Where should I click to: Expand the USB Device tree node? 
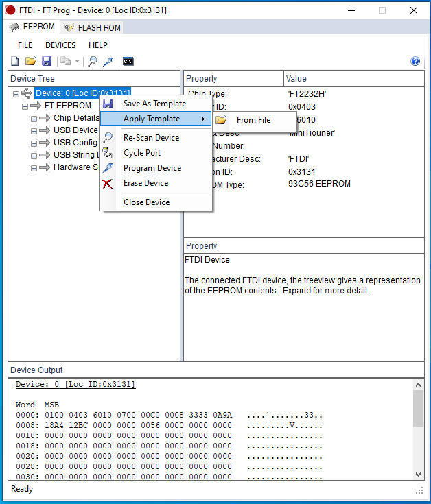(x=34, y=131)
